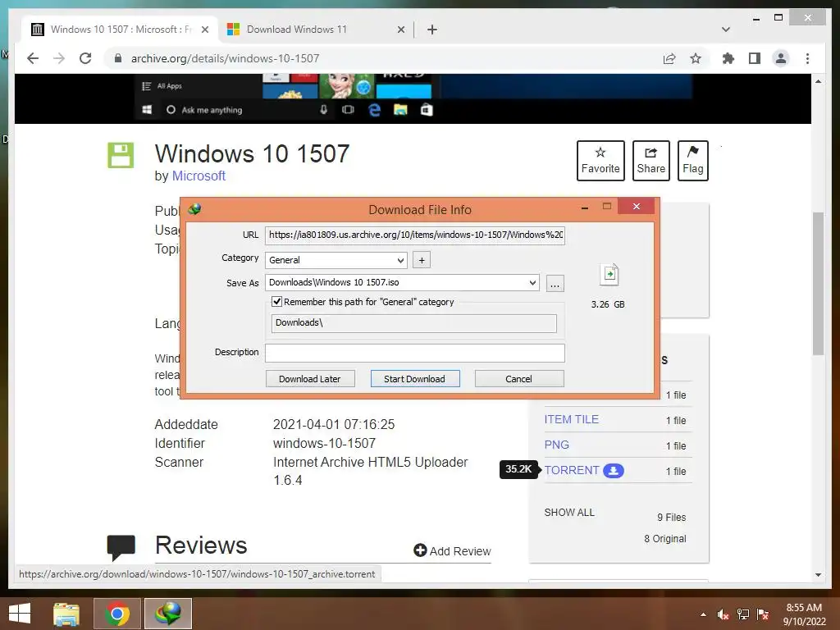
Task: Open Chrome's three-dot menu
Action: point(807,58)
